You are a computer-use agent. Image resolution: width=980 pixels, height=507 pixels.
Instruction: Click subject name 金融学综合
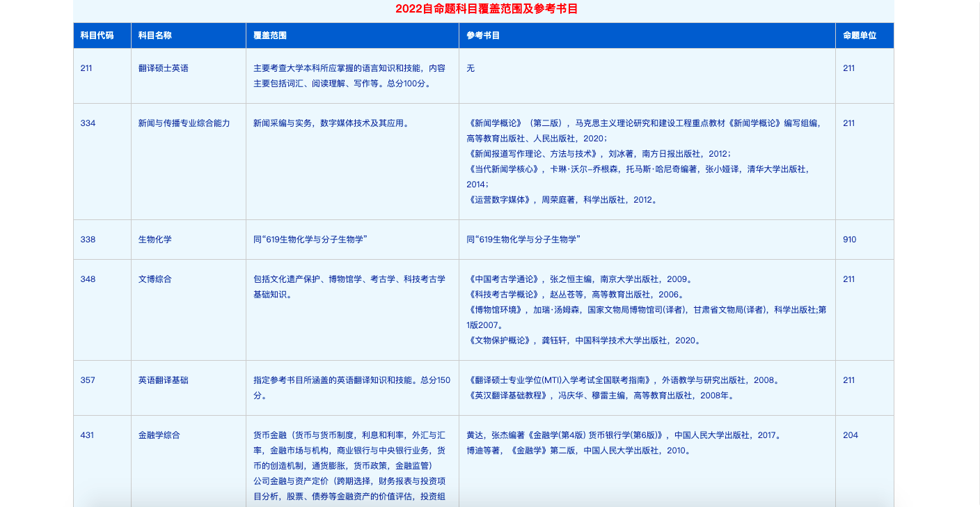tap(159, 435)
